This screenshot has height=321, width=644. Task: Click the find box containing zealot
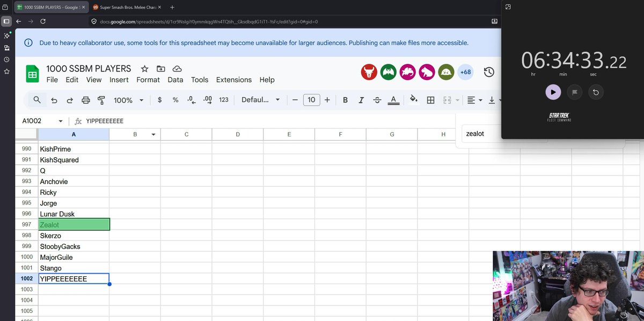click(x=481, y=134)
